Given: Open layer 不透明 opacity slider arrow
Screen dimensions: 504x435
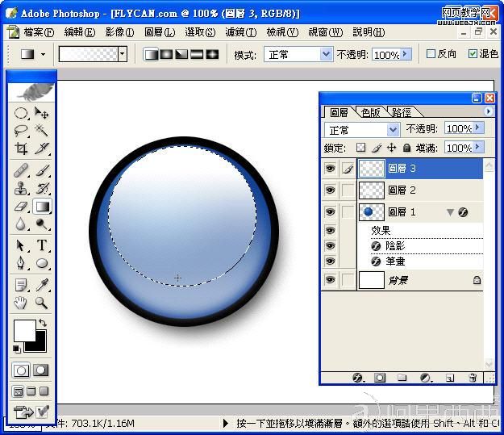Looking at the screenshot, I should tap(478, 128).
